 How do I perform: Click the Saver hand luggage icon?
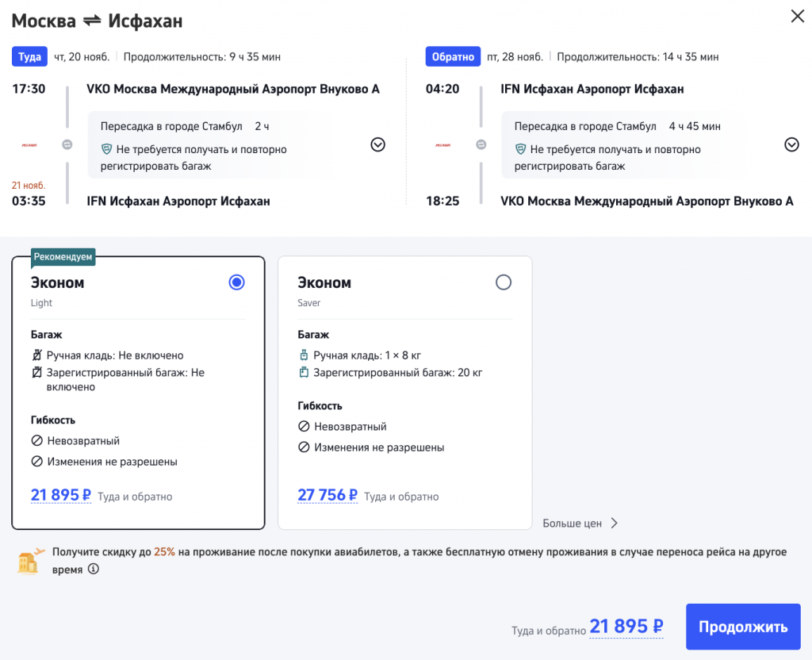[303, 355]
